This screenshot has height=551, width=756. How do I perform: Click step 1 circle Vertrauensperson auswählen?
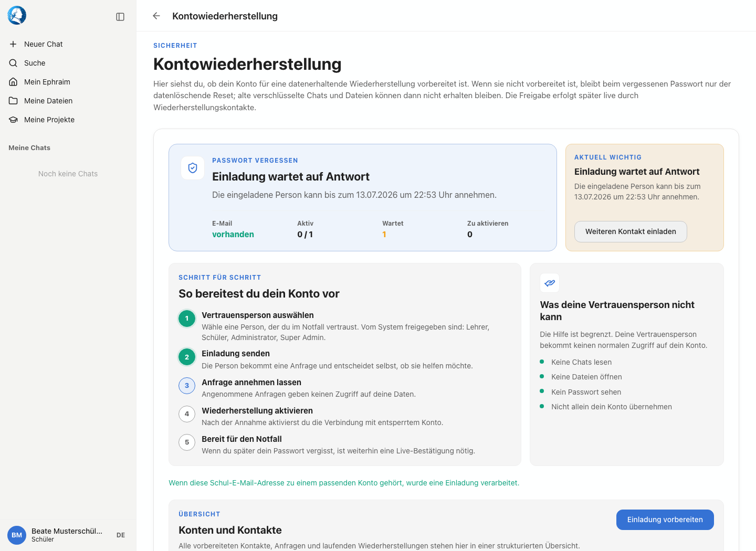(187, 319)
